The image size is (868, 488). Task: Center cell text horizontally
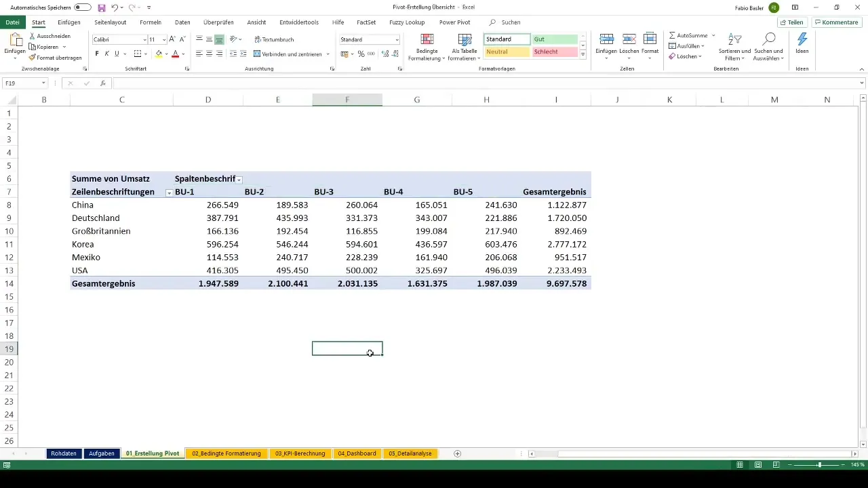(209, 54)
